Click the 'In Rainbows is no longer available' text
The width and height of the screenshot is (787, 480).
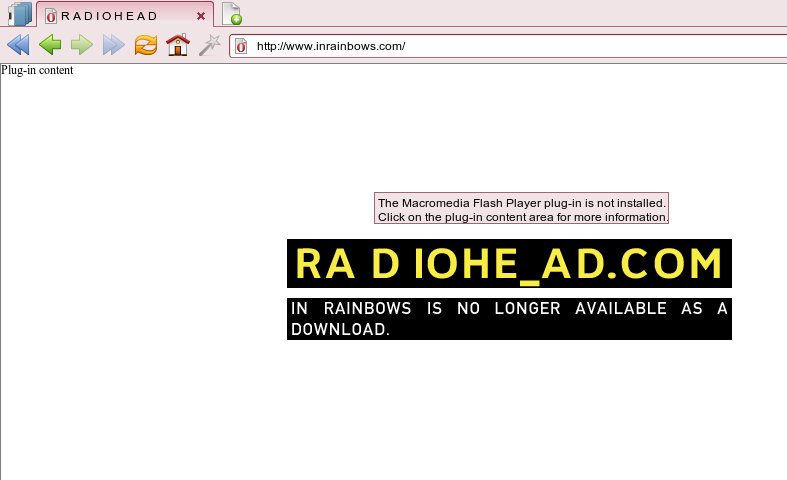[x=509, y=319]
